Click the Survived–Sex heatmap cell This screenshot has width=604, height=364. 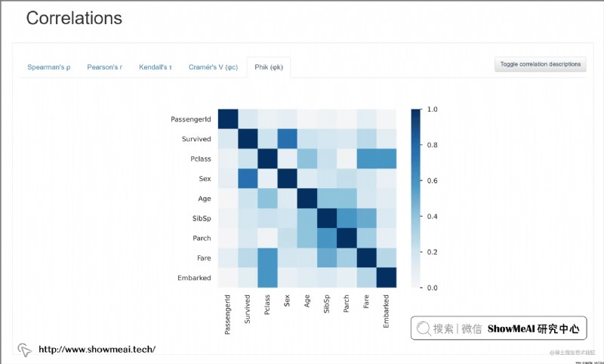pyautogui.click(x=288, y=139)
